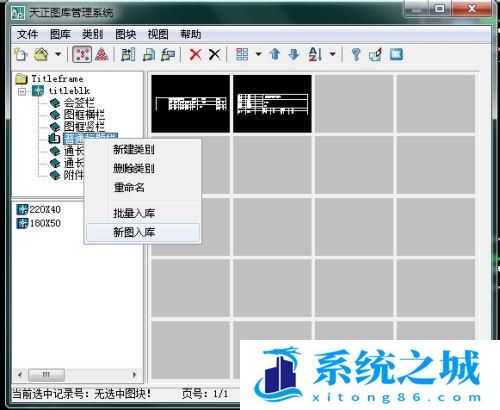The height and width of the screenshot is (410, 500).
Task: Click the 附件 book icon
Action: pos(55,175)
